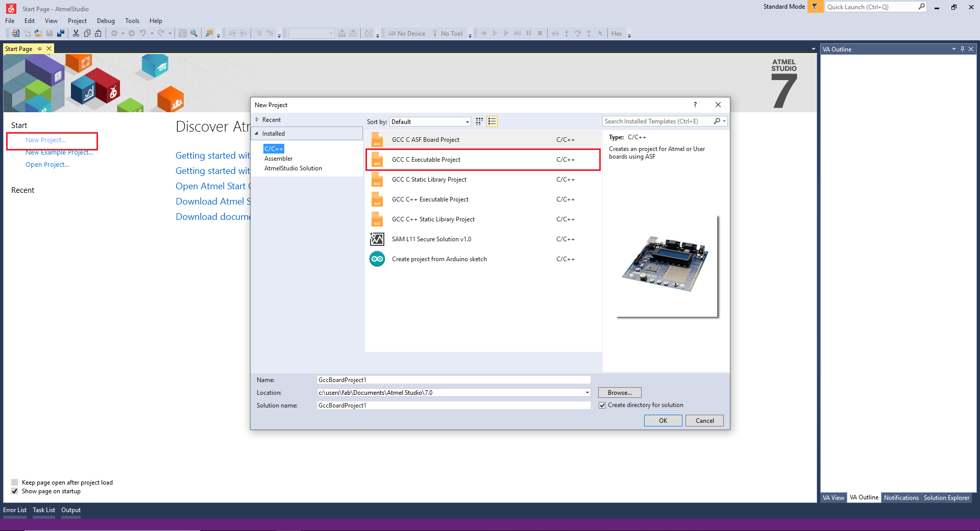
Task: Click the help question mark in New Project
Action: click(x=695, y=105)
